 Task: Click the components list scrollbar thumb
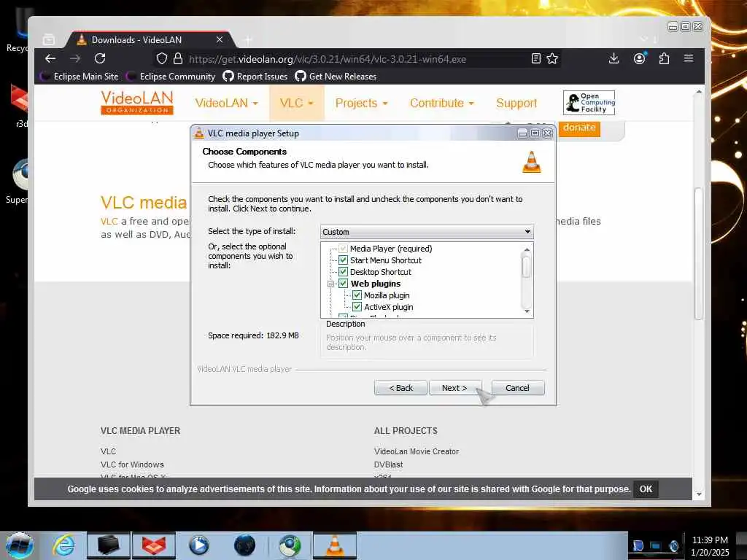527,267
